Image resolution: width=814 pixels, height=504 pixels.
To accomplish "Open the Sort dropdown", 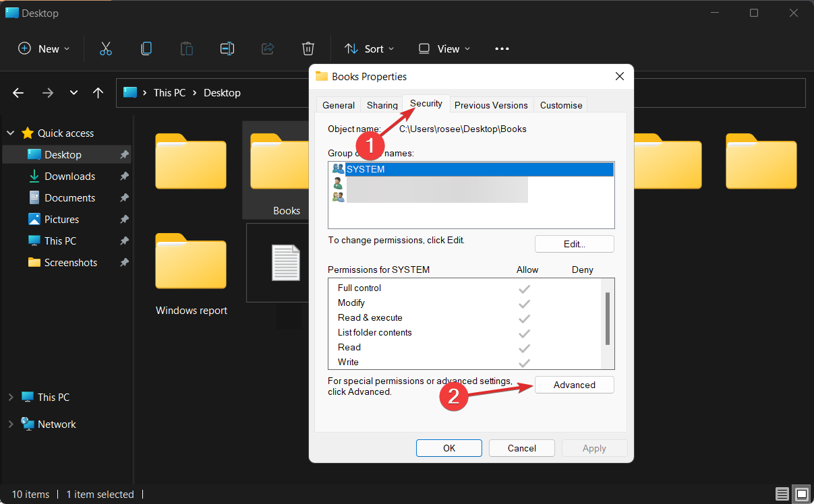I will pos(369,49).
